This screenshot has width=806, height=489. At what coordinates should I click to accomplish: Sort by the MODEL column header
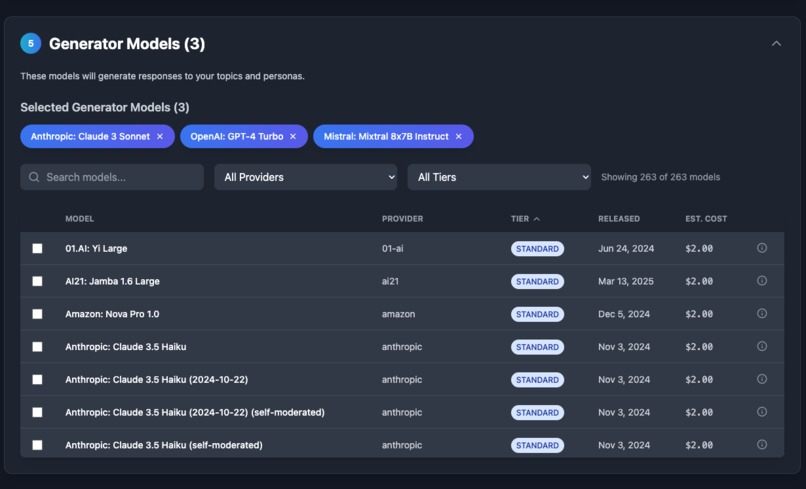coord(80,219)
